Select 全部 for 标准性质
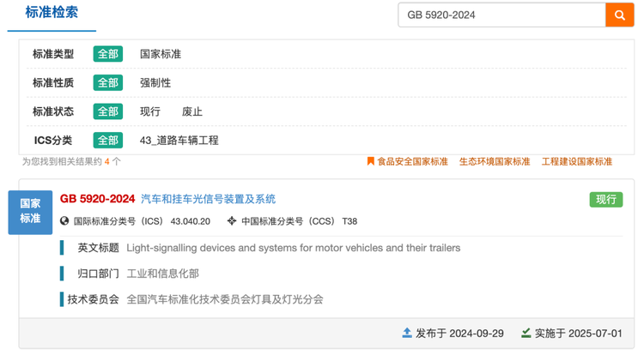The height and width of the screenshot is (355, 644). point(108,83)
